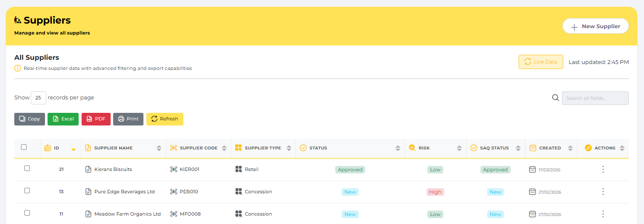
Task: Click the Approved status badge for Kierans
Action: click(350, 170)
